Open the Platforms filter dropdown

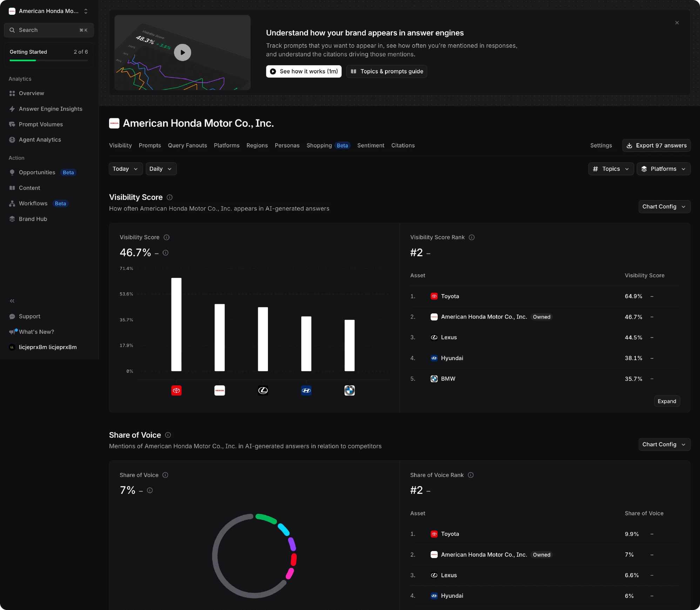tap(664, 169)
